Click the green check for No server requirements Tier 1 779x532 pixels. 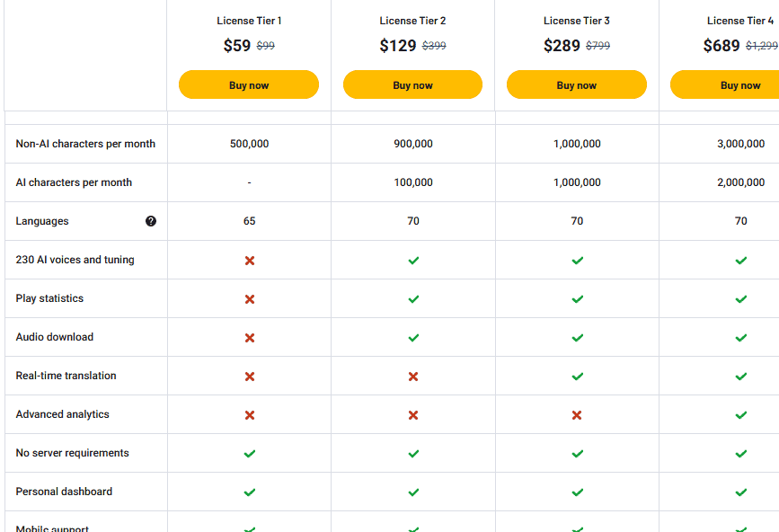click(x=249, y=453)
